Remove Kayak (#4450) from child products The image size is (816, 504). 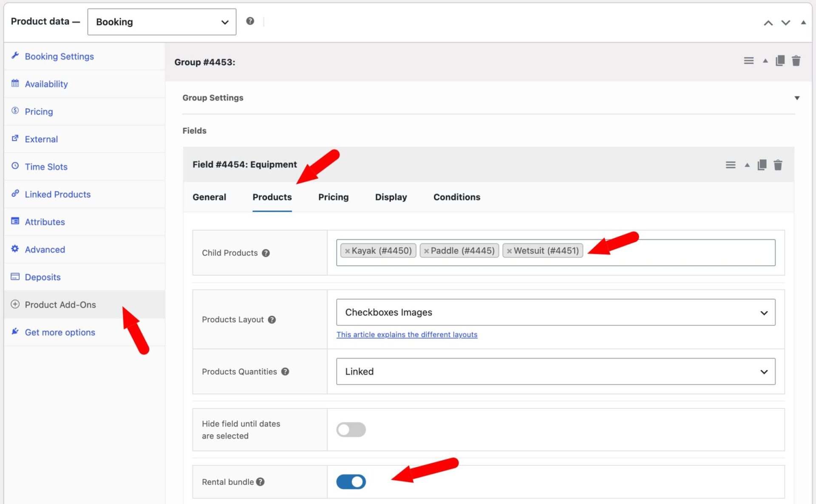click(x=347, y=251)
